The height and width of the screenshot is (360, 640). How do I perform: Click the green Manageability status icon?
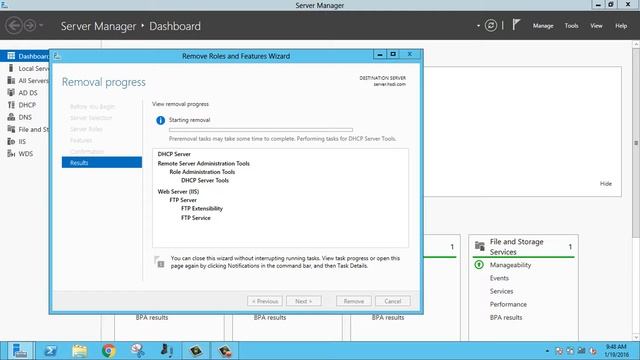pyautogui.click(x=479, y=265)
